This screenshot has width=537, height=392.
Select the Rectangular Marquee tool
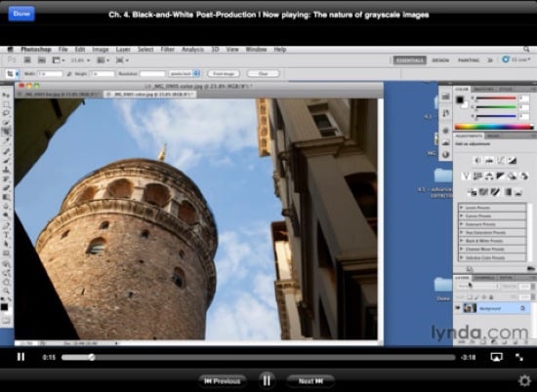coord(6,104)
